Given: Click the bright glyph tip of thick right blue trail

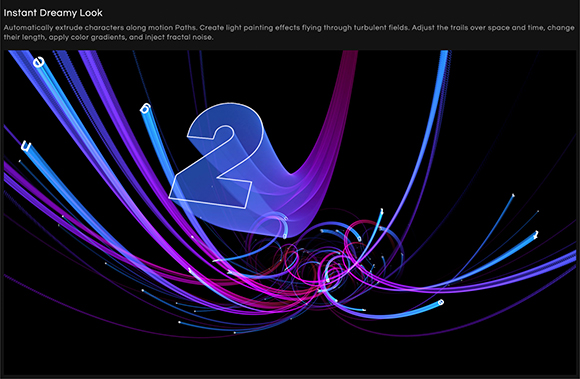Looking at the screenshot, I should point(535,234).
